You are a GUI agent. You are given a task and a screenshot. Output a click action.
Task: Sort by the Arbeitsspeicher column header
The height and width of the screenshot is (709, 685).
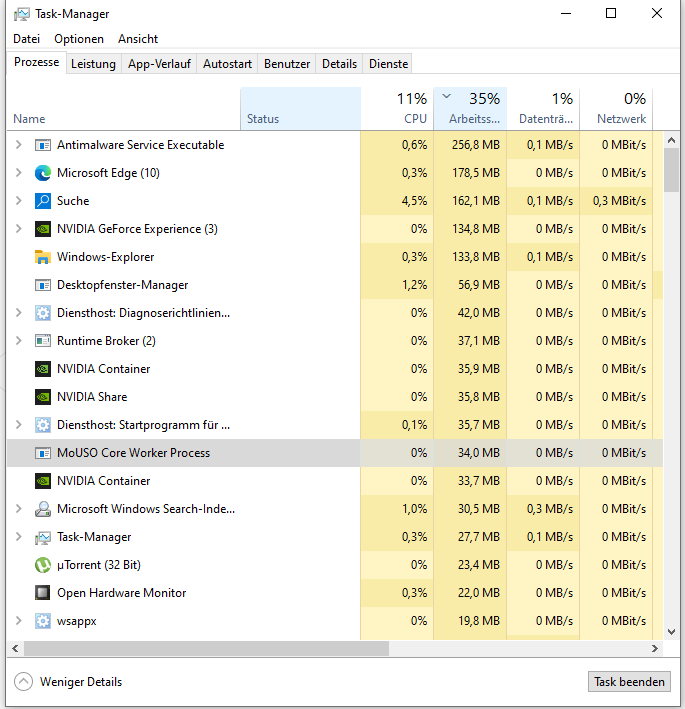(x=470, y=109)
